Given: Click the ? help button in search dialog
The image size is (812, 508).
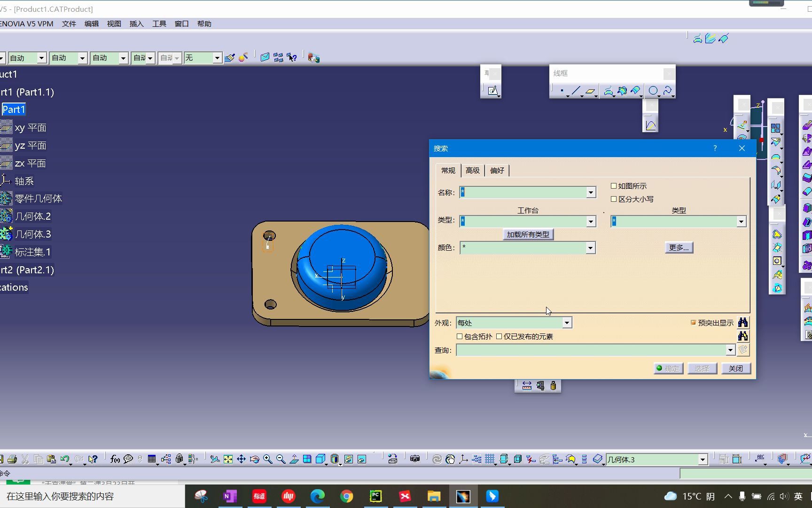Looking at the screenshot, I should (x=715, y=148).
